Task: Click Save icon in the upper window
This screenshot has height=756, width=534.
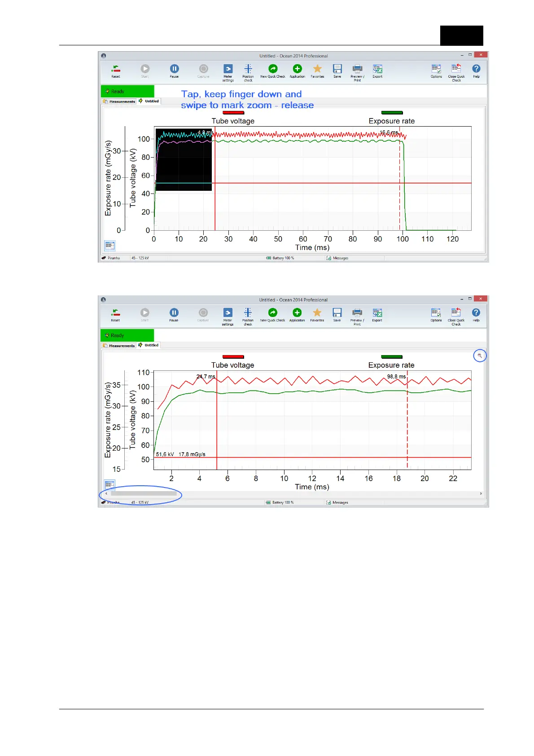Action: (337, 71)
